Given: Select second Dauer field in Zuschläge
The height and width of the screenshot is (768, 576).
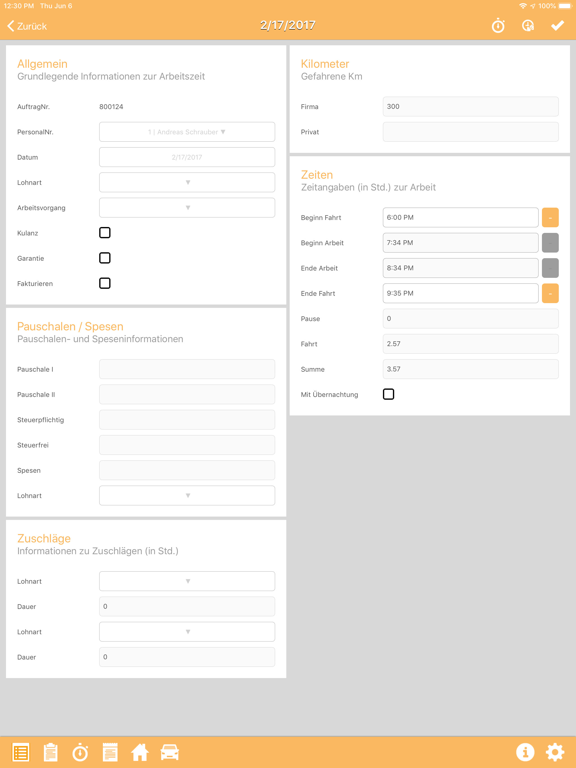Looking at the screenshot, I should (187, 657).
